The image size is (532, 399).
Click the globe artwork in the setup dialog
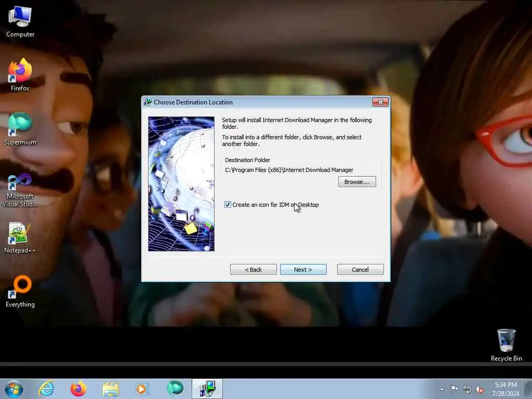181,184
